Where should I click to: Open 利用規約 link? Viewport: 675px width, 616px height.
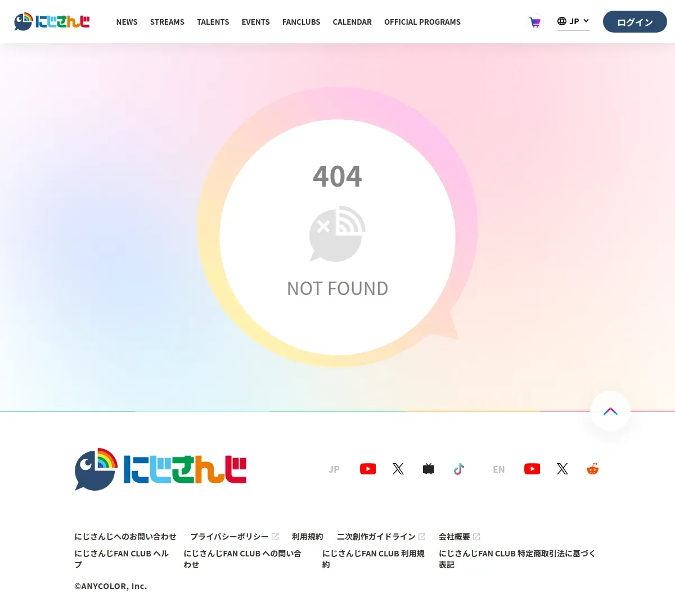[x=308, y=537]
